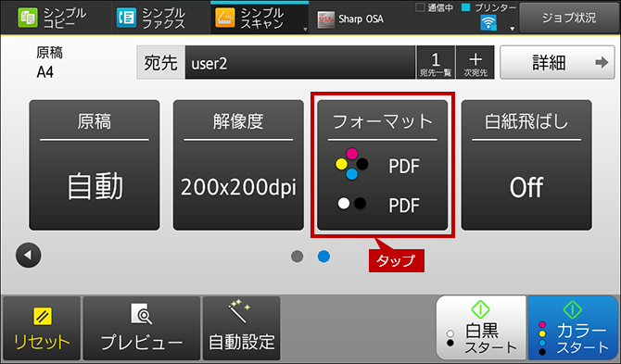Tap the 解像度 200x200dpi tile
The image size is (621, 364).
[x=238, y=165]
